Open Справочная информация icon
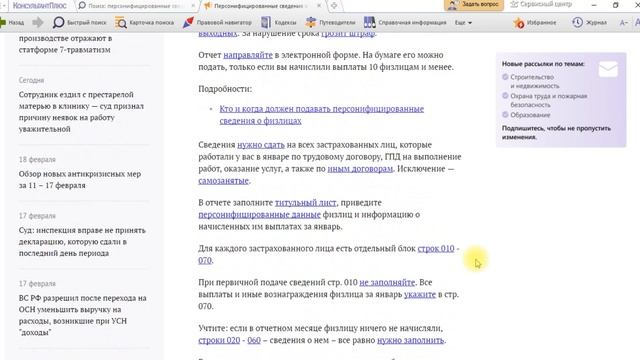Screen dimensions: 640x360 (370, 22)
